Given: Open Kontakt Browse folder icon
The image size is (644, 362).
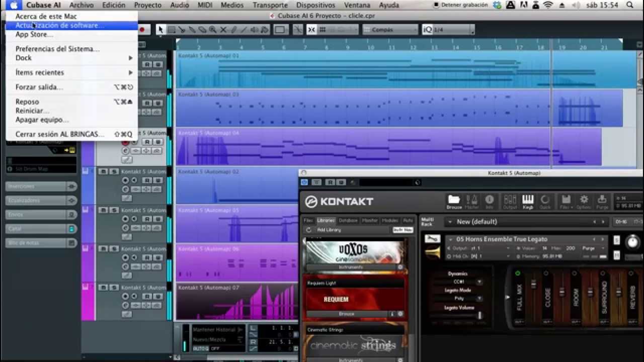Looking at the screenshot, I should click(x=454, y=202).
